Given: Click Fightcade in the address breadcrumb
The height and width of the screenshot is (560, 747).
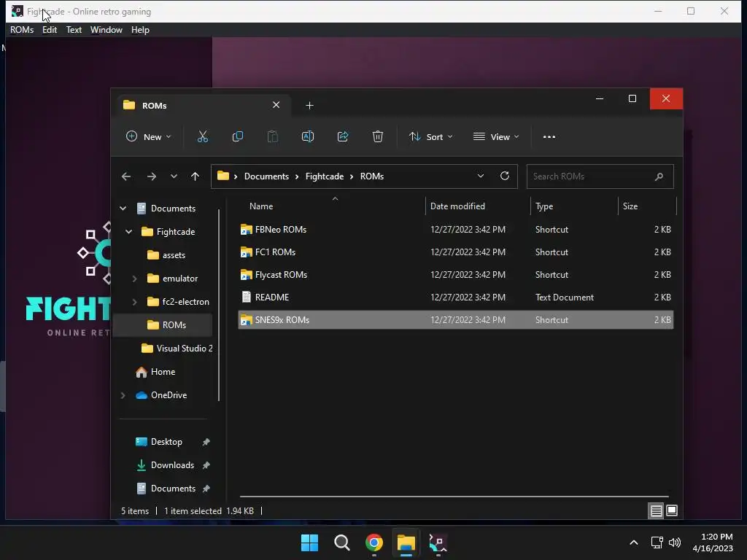Looking at the screenshot, I should pos(325,176).
